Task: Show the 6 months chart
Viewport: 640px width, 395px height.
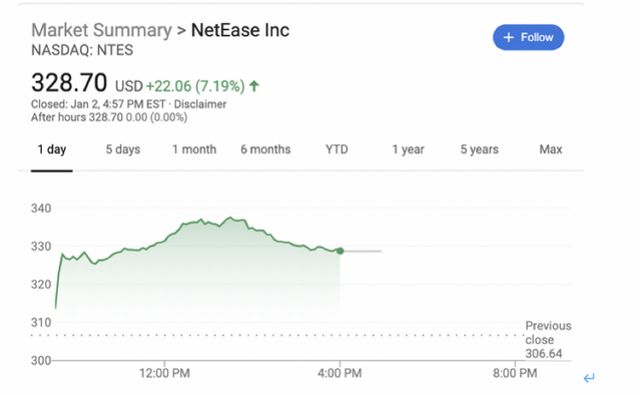Action: pos(266,149)
